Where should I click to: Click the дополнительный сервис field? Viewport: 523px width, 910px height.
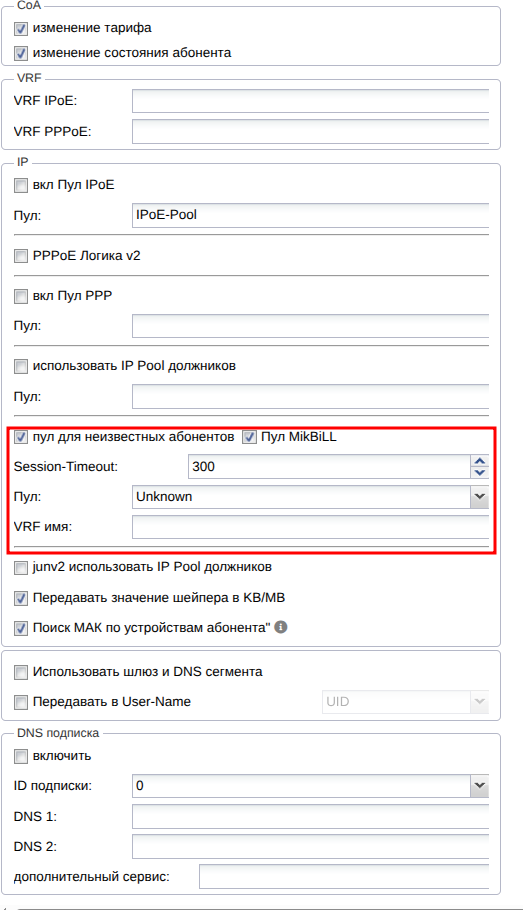[x=344, y=876]
